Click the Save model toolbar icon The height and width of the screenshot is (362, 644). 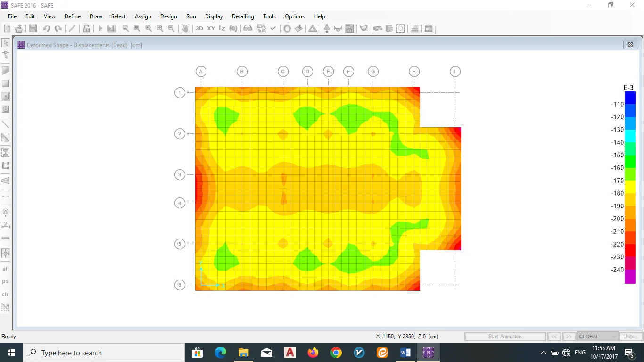33,28
